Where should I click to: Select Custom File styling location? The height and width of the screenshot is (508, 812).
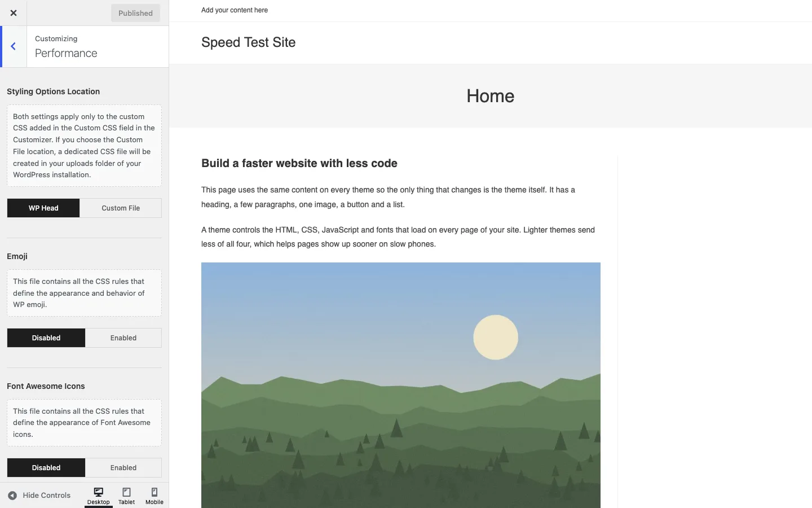[x=121, y=208]
